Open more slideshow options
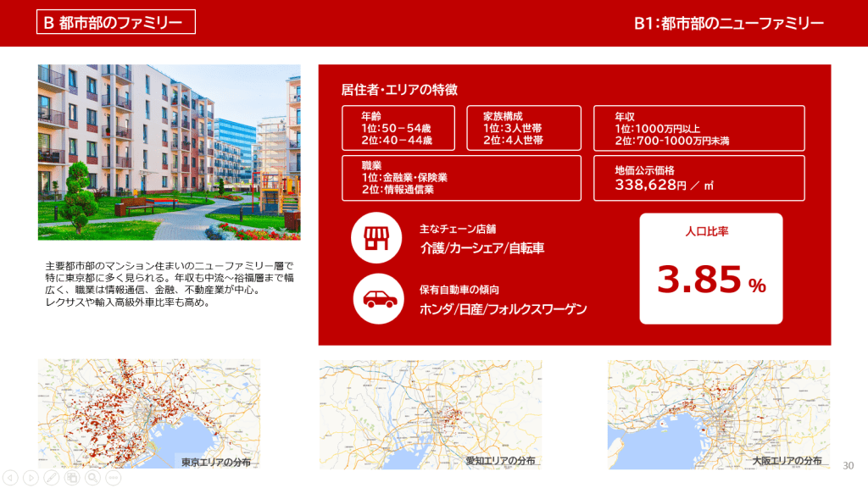 (x=111, y=479)
